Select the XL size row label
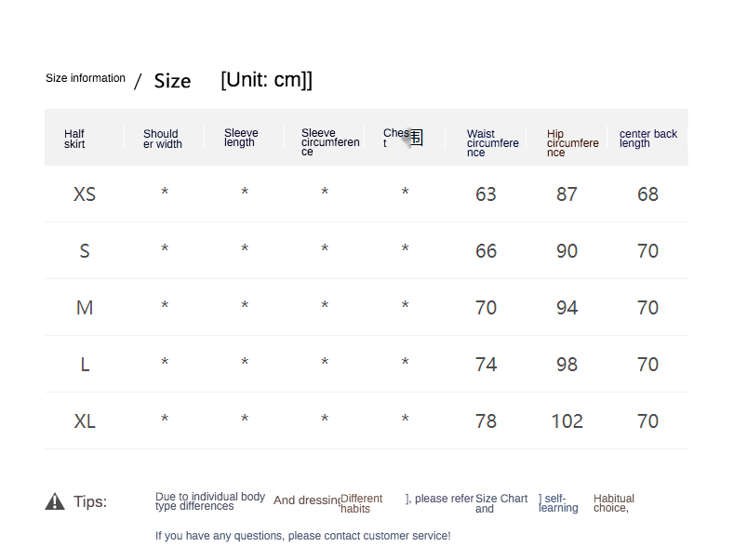 tap(85, 421)
